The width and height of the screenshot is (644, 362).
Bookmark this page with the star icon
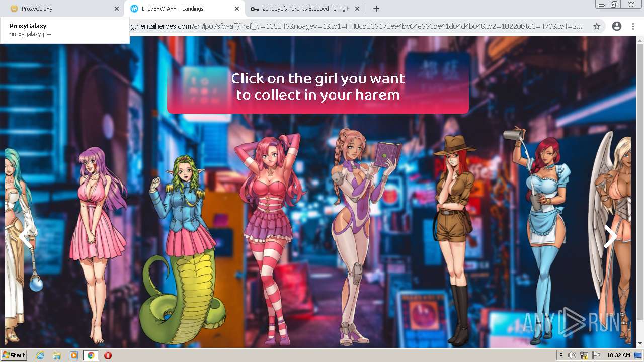coord(597,26)
